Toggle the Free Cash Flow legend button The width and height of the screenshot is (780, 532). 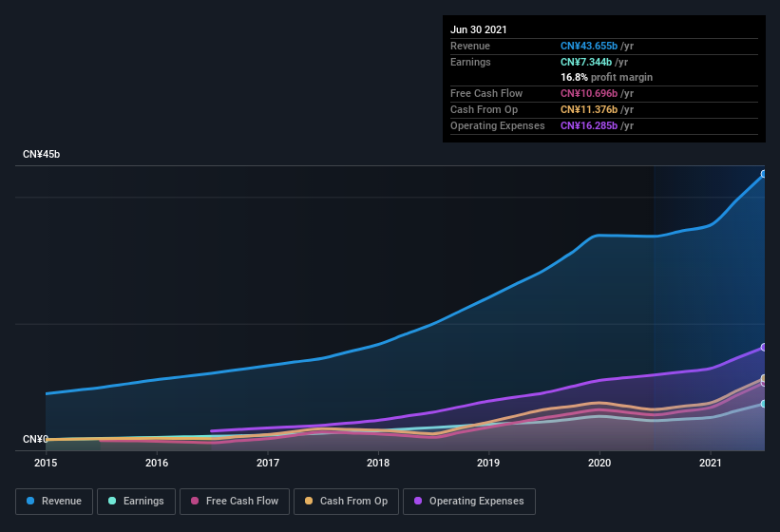tap(235, 502)
